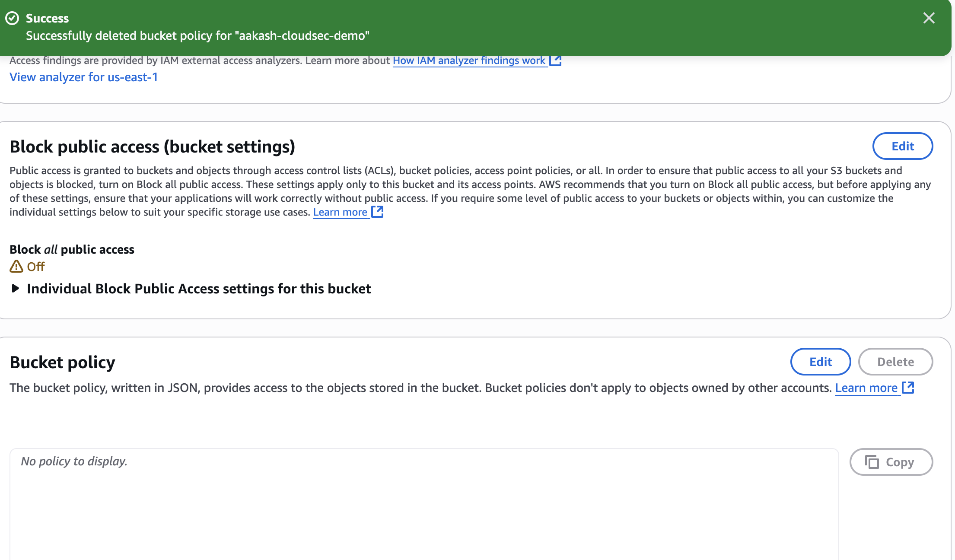This screenshot has height=560, width=955.
Task: Click the warning triangle icon next to Off
Action: click(x=16, y=266)
